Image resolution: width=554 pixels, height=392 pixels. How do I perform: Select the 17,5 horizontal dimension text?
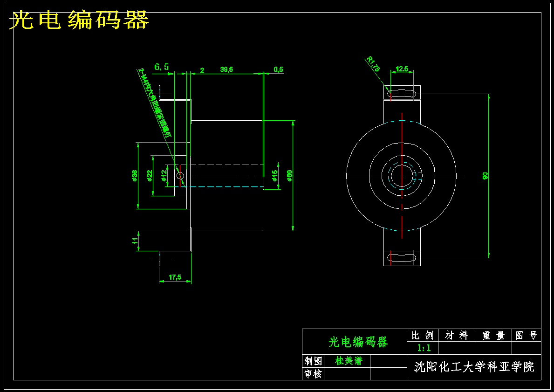[x=175, y=277]
